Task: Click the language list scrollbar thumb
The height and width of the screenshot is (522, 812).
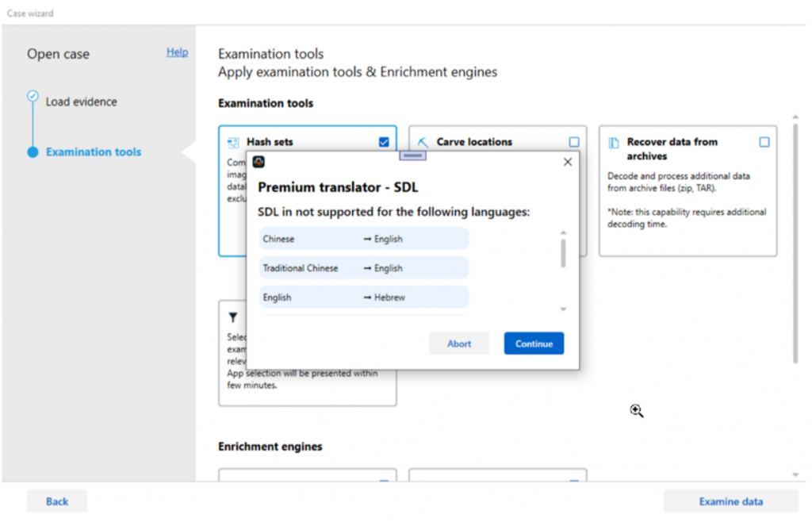Action: click(564, 253)
